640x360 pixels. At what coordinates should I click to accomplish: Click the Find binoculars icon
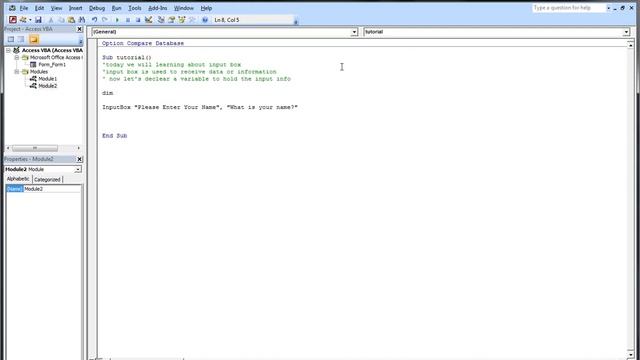coord(82,20)
